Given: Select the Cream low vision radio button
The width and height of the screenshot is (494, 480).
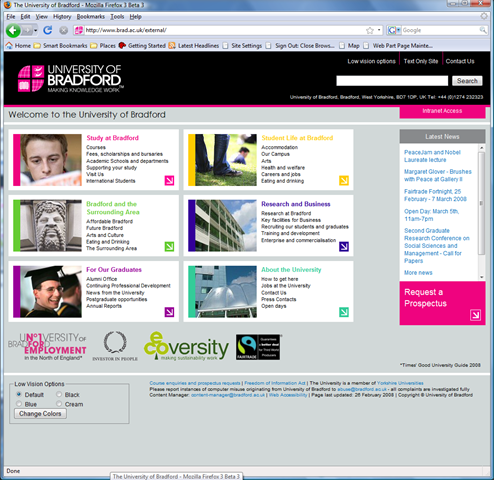Looking at the screenshot, I should (59, 404).
